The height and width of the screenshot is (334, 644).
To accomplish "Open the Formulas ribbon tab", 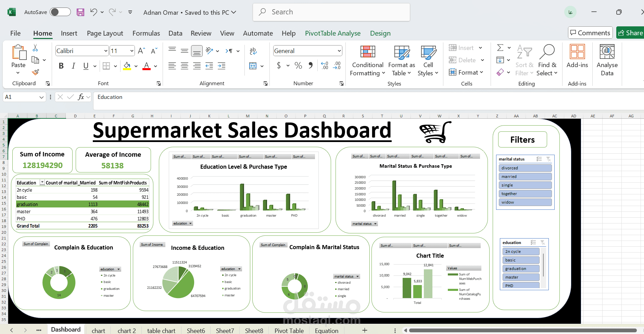I will pyautogui.click(x=146, y=33).
